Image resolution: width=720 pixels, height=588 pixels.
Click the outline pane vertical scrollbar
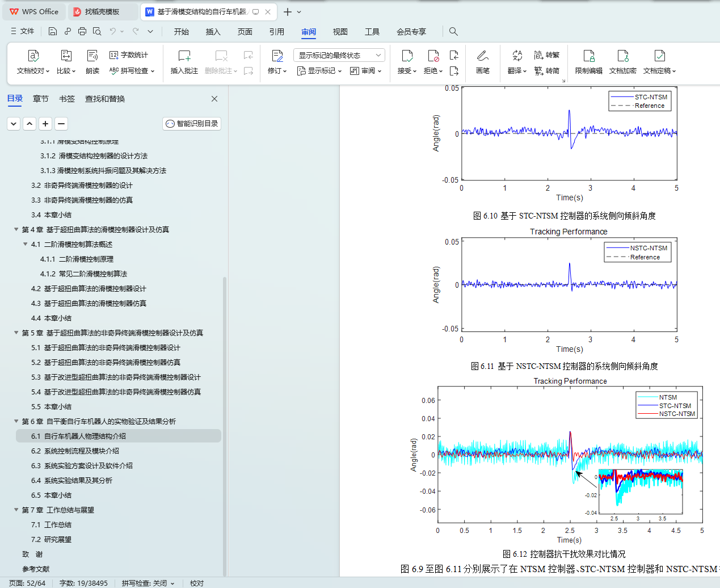click(225, 426)
